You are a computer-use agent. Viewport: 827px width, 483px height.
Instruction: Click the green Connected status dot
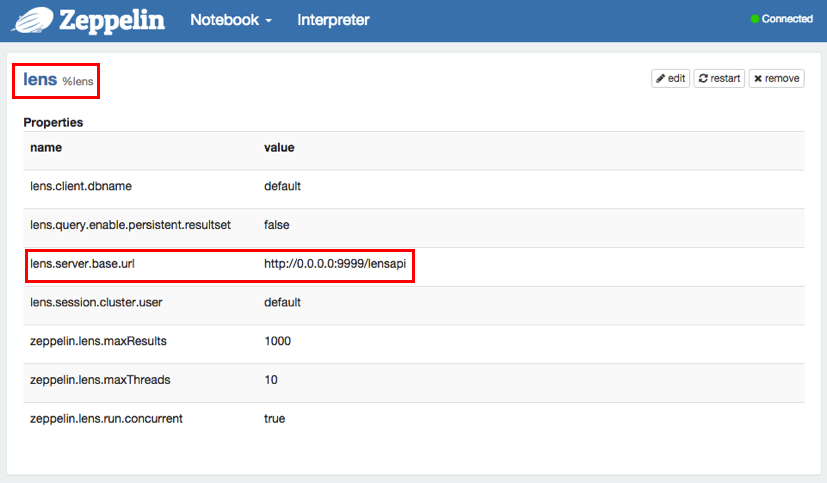point(755,19)
